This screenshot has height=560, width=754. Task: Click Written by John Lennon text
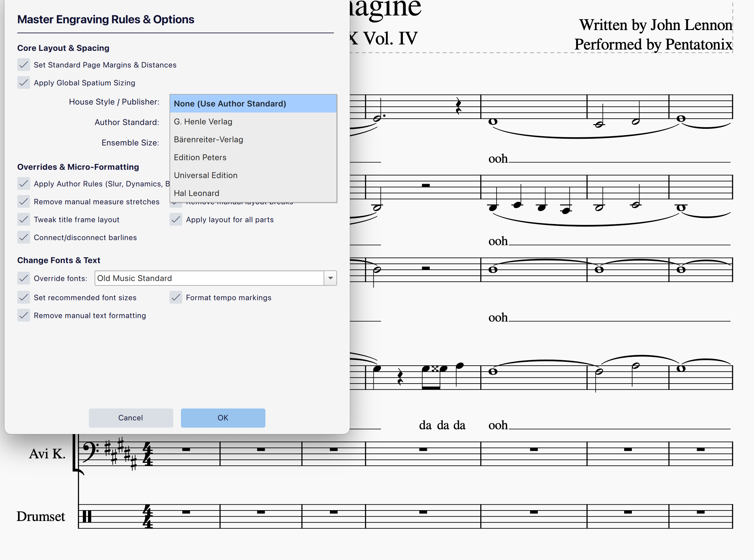(656, 25)
